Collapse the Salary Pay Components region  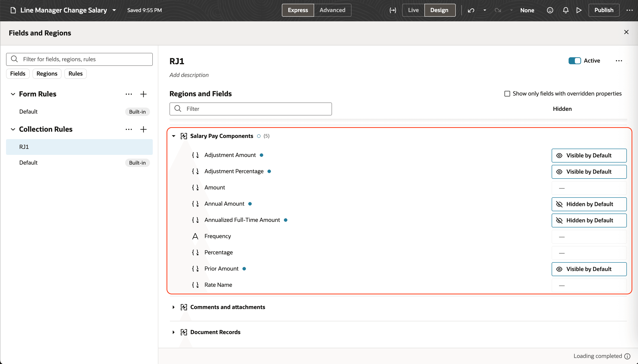173,136
